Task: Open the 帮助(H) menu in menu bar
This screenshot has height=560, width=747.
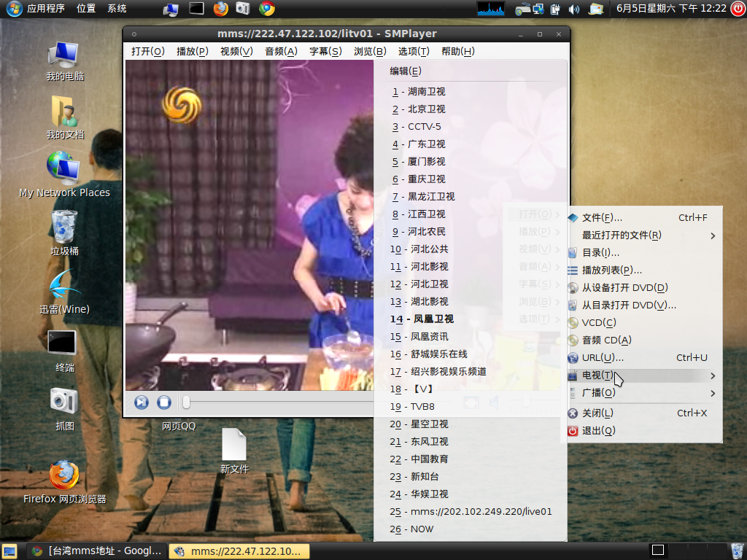Action: pyautogui.click(x=458, y=52)
